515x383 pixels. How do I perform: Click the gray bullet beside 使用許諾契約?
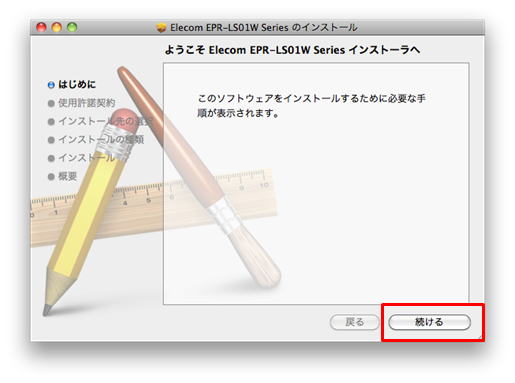pos(51,103)
